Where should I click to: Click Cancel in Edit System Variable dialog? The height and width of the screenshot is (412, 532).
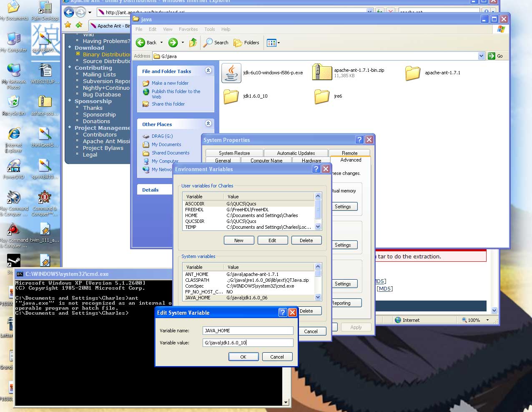[277, 357]
